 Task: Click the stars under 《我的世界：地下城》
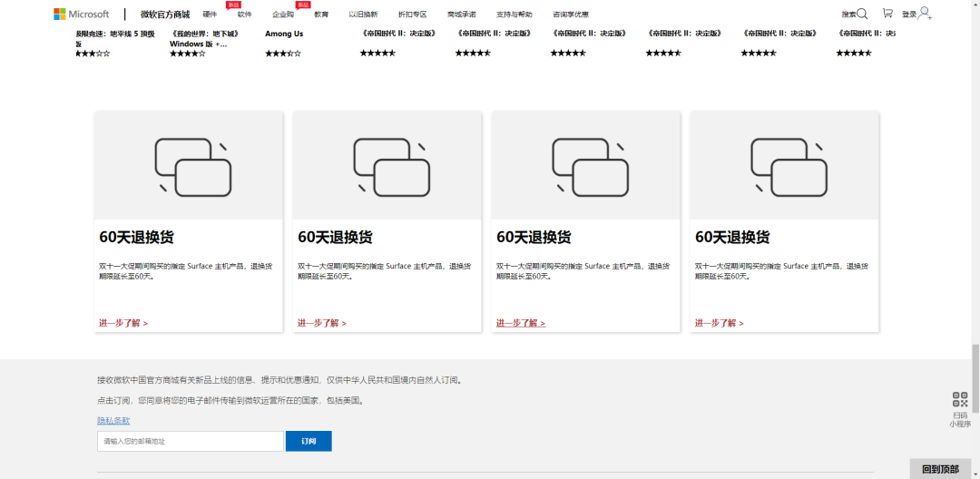click(x=188, y=54)
